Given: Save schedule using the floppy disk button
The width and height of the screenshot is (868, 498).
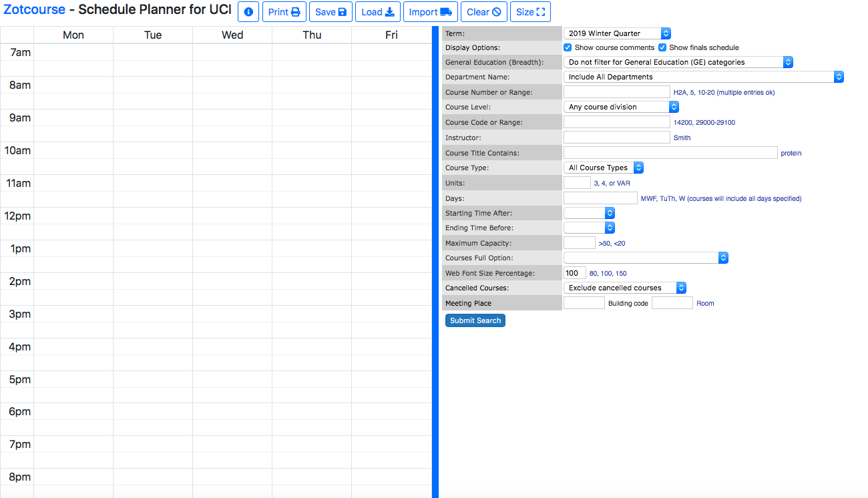Looking at the screenshot, I should point(331,12).
